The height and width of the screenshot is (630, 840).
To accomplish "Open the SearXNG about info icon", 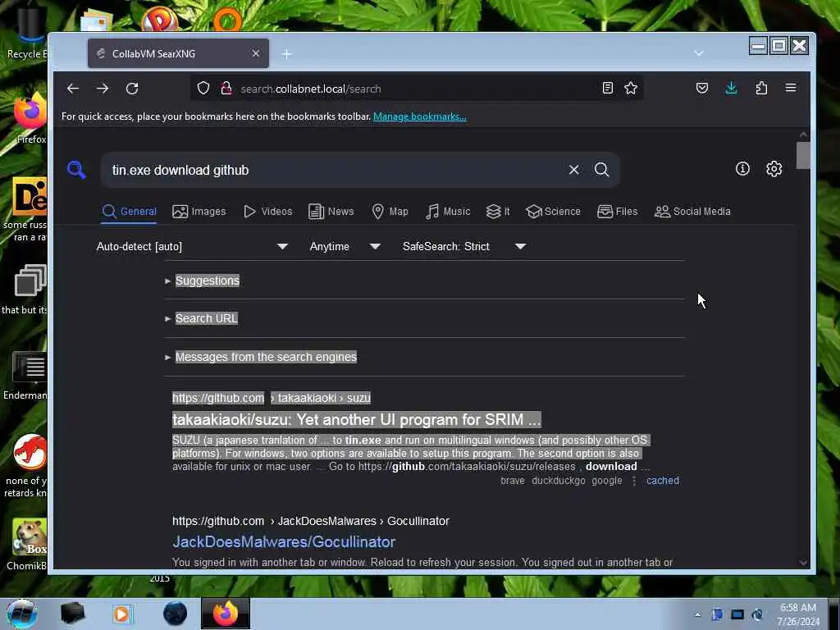I will [x=742, y=169].
